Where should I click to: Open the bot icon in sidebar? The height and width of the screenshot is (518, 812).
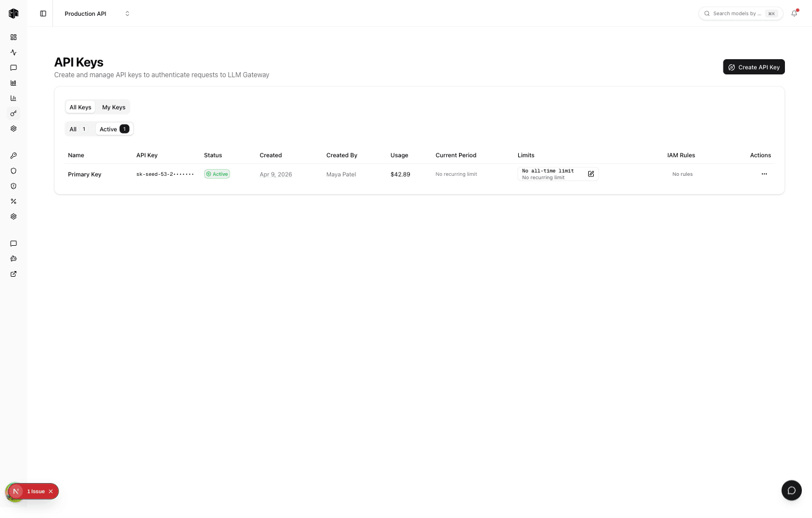click(x=14, y=259)
